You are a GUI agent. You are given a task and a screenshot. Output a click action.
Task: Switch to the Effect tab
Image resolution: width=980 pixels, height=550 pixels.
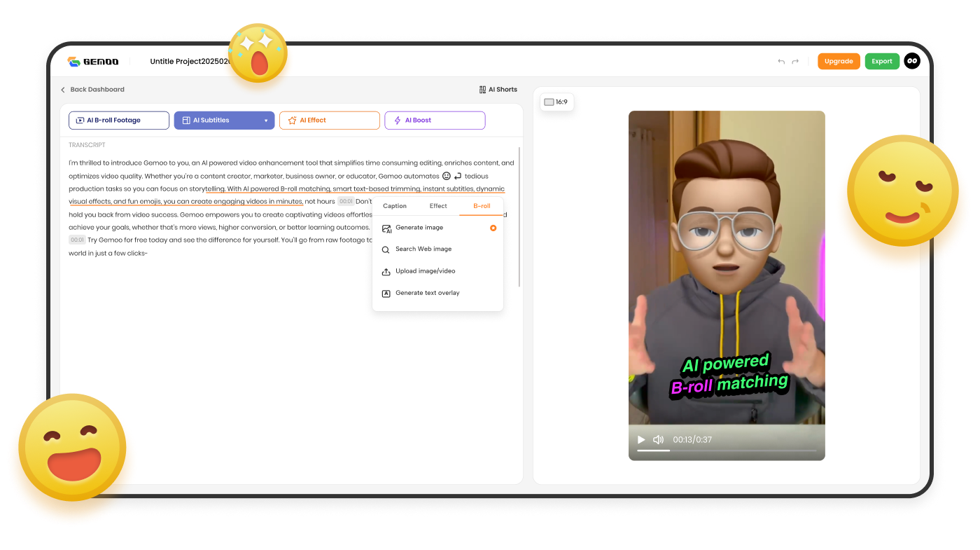(438, 206)
